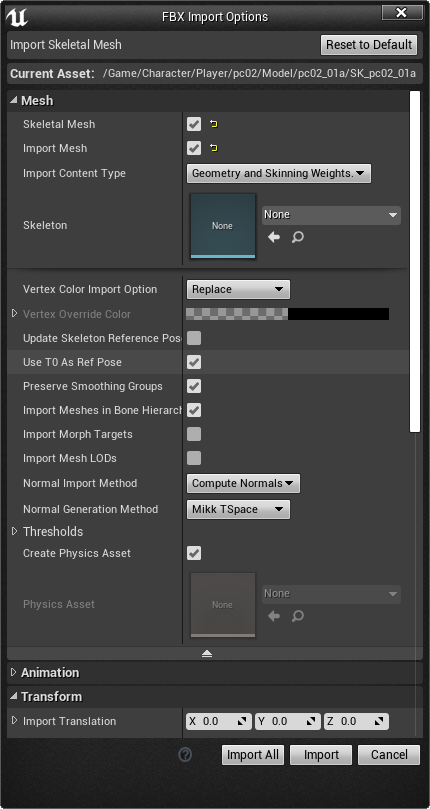Toggle the Skeletal Mesh checkbox
430x809 pixels.
(x=194, y=124)
